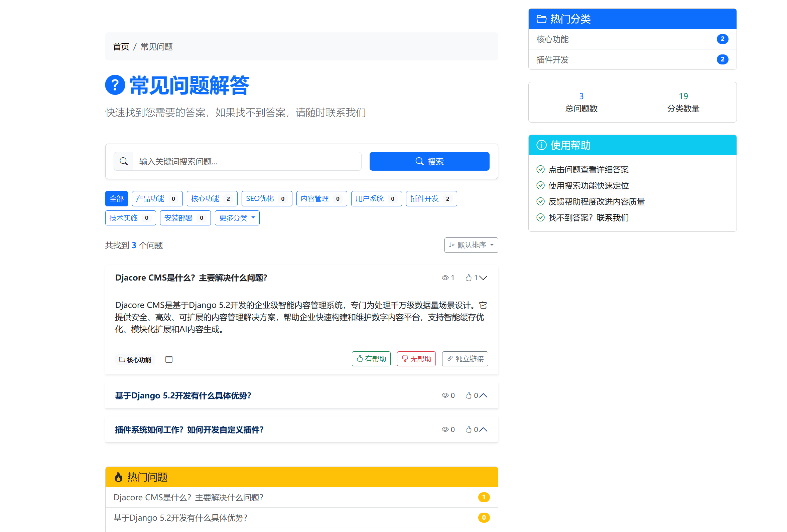Select the SEO优化 category pill

point(266,199)
